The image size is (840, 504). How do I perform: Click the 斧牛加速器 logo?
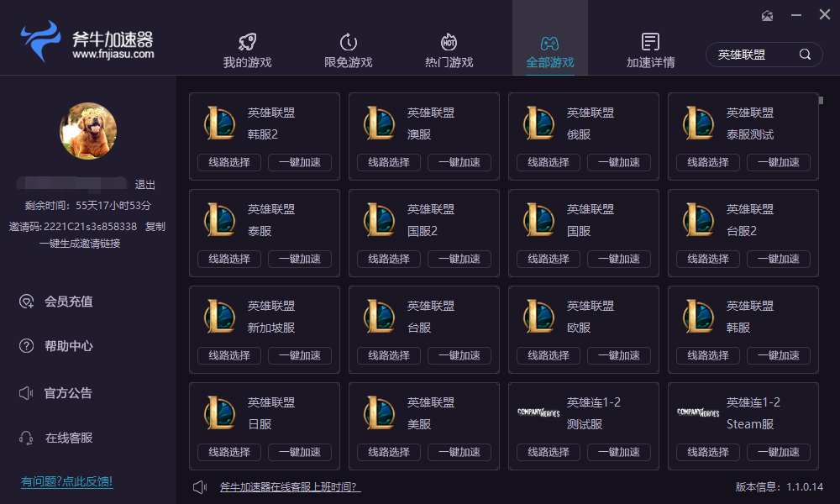pos(88,42)
